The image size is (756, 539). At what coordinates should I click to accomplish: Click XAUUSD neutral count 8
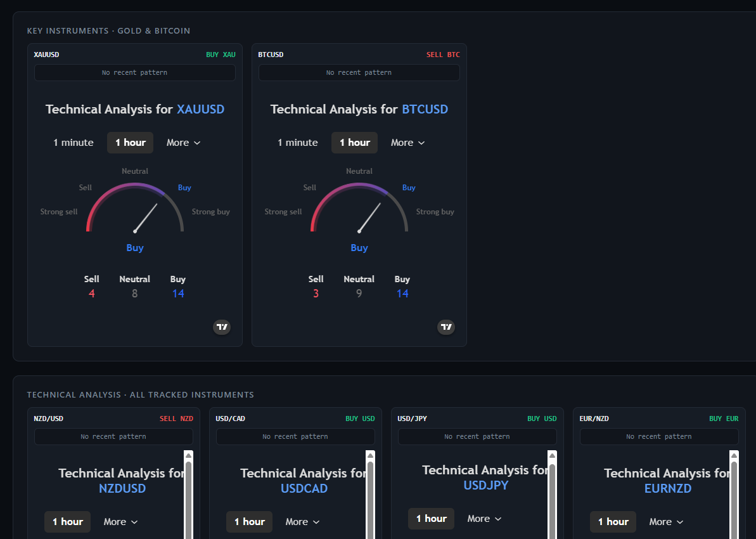134,294
